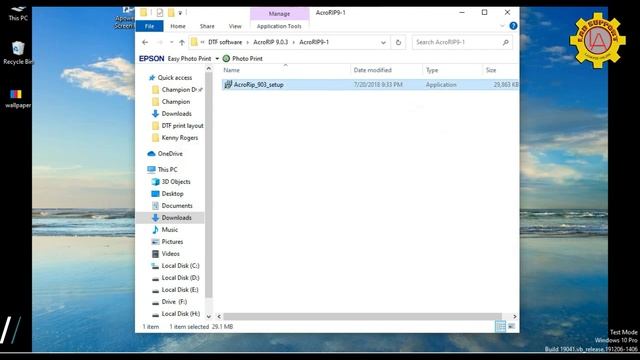Open the Share ribbon tab
This screenshot has width=640, height=360.
point(207,26)
